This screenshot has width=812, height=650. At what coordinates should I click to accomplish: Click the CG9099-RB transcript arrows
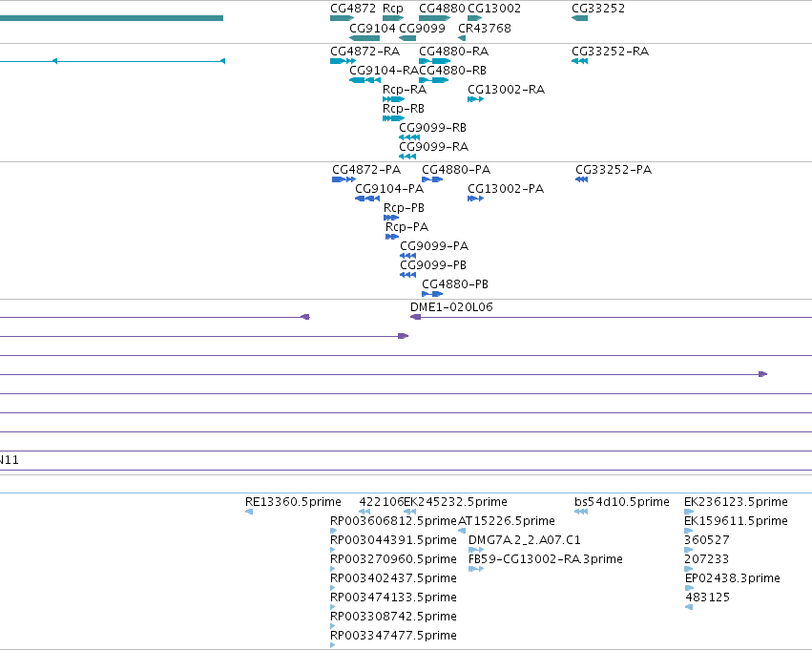409,137
